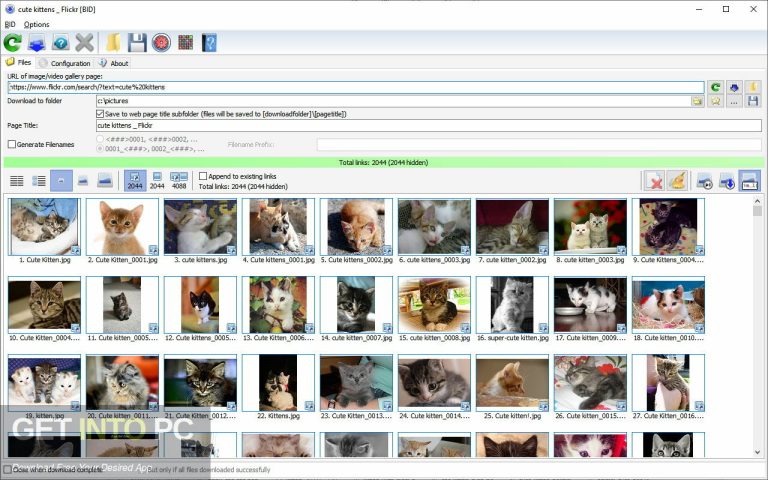The width and height of the screenshot is (768, 480).
Task: Switch to the About tab
Action: click(x=114, y=63)
